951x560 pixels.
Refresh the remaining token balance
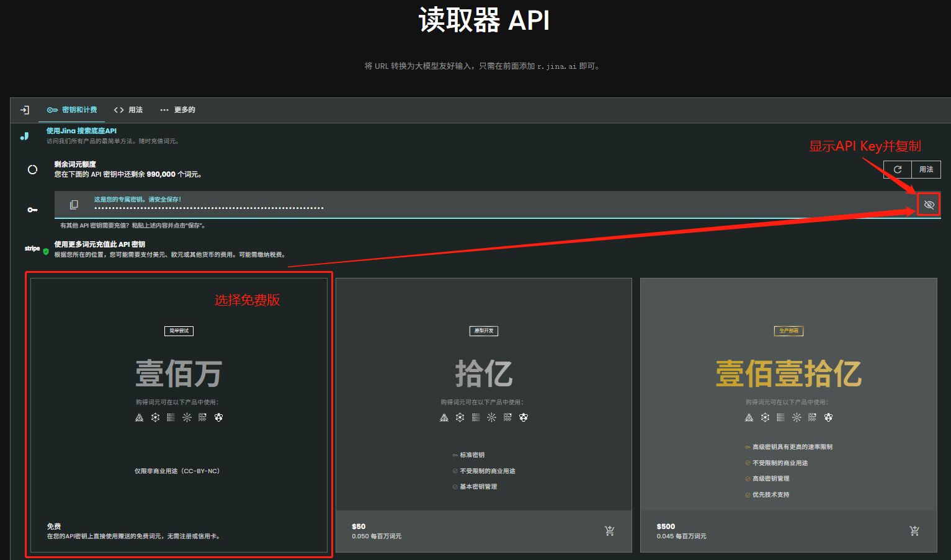pyautogui.click(x=897, y=169)
